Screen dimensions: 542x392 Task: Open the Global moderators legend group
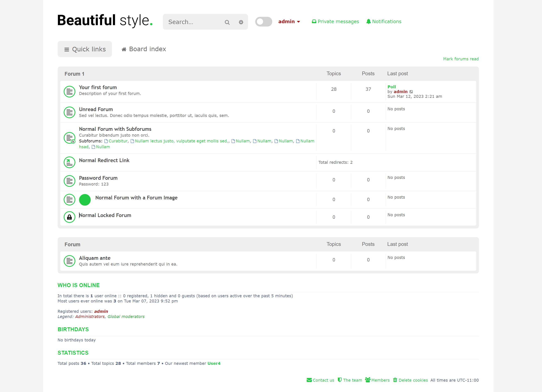coord(126,317)
